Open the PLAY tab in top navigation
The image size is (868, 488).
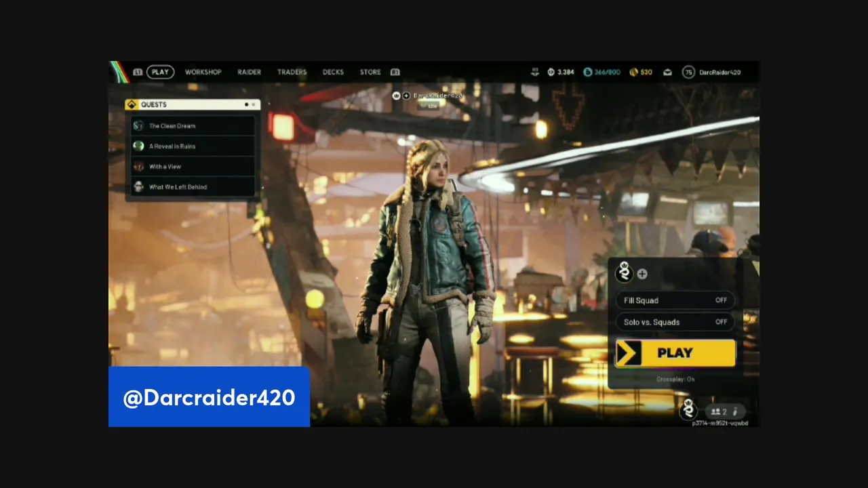tap(160, 72)
